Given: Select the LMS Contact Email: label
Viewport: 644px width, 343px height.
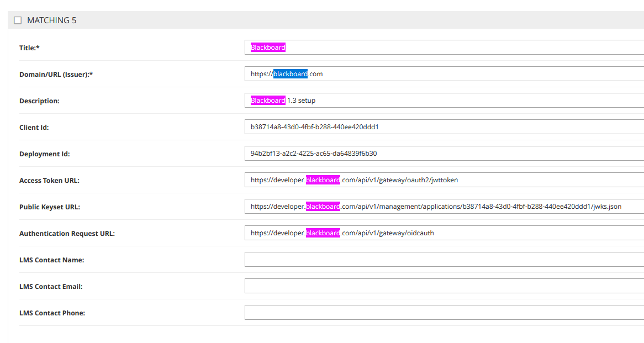Looking at the screenshot, I should click(x=51, y=286).
